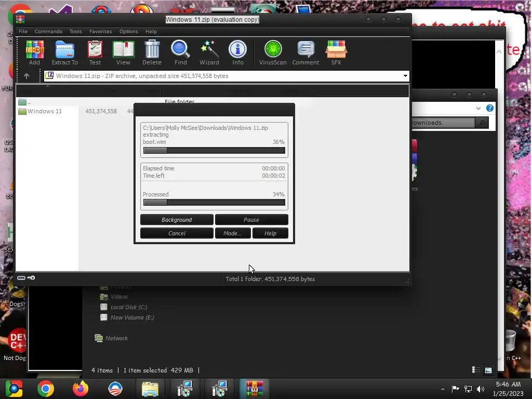
Task: Click the disk drive icon in WinRAR status bar
Action: (21, 278)
